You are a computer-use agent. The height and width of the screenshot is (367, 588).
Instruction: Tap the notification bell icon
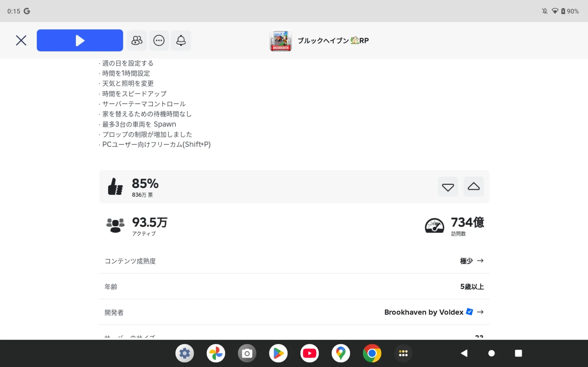[181, 40]
